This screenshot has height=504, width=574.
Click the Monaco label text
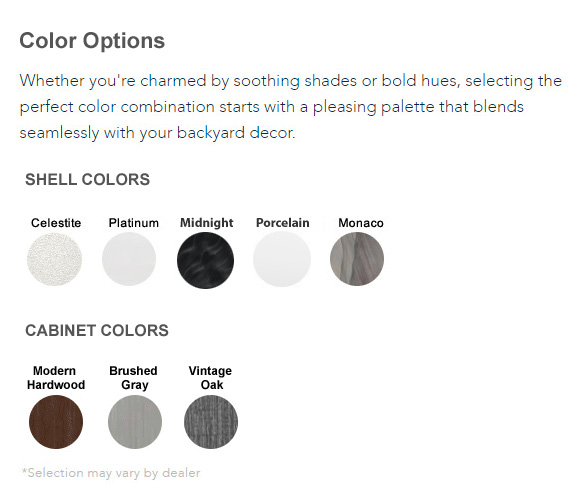click(x=361, y=223)
